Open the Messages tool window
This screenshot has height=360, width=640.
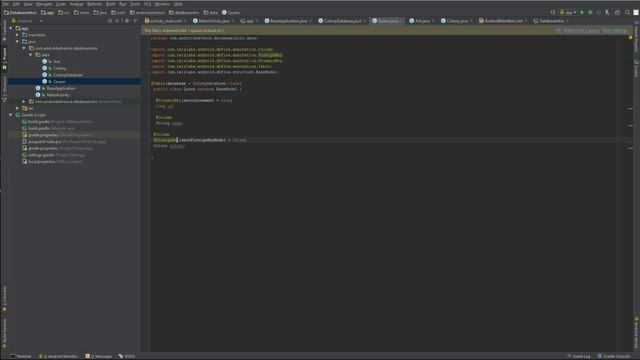click(x=99, y=356)
